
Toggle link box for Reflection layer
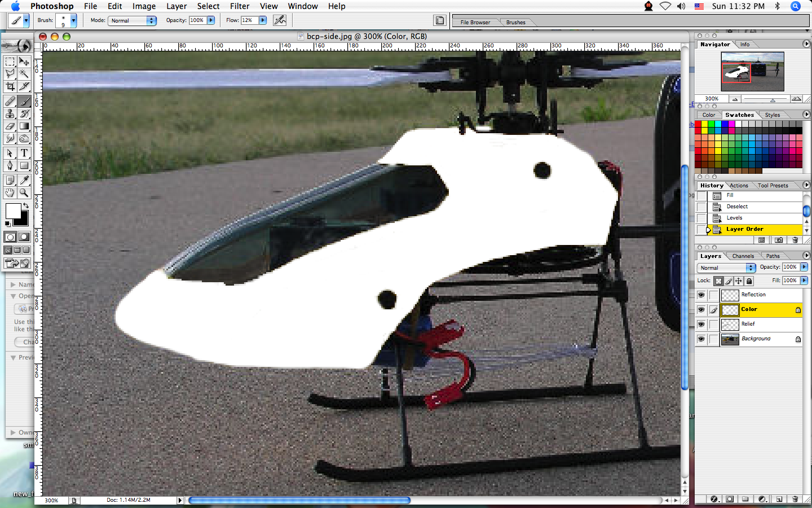click(x=714, y=295)
